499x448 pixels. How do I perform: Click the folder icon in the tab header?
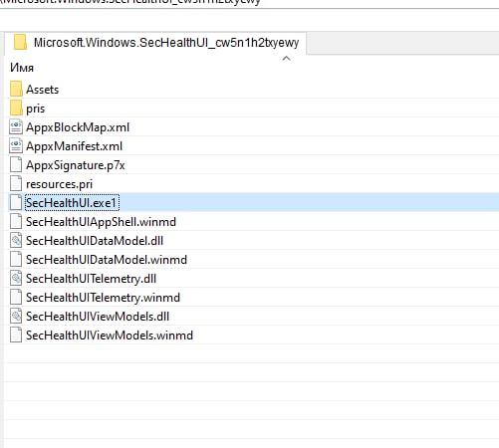pos(20,42)
